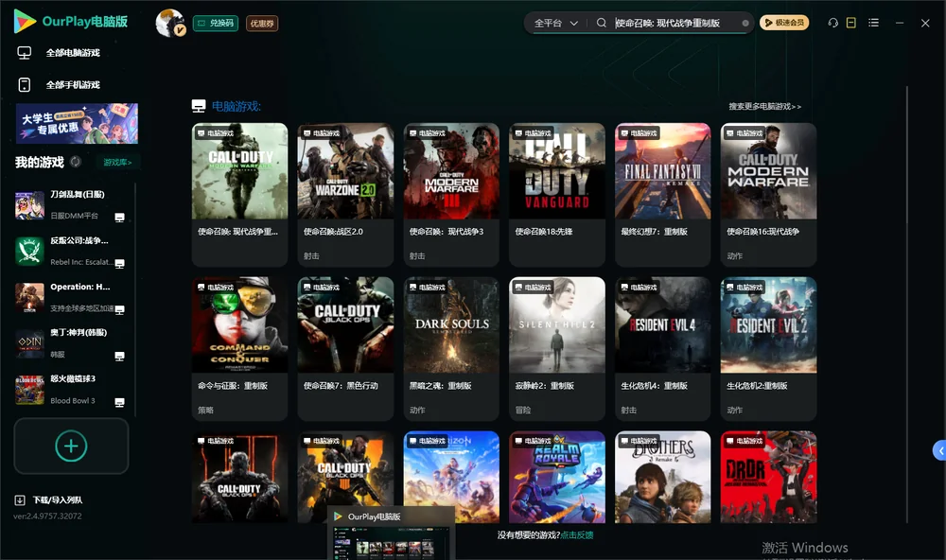The image size is (946, 560).
Task: Open the 使命召唤18:先锋 Vanguard card
Action: pos(557,194)
